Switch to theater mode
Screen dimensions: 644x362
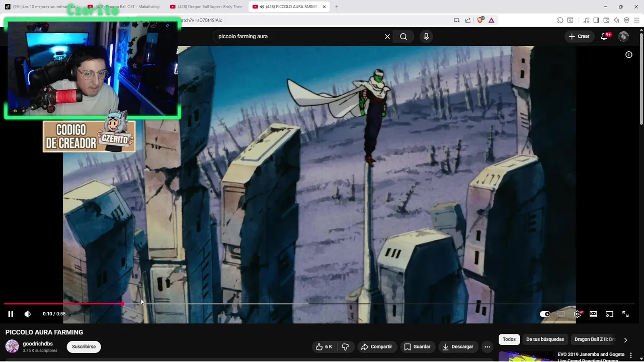593,314
